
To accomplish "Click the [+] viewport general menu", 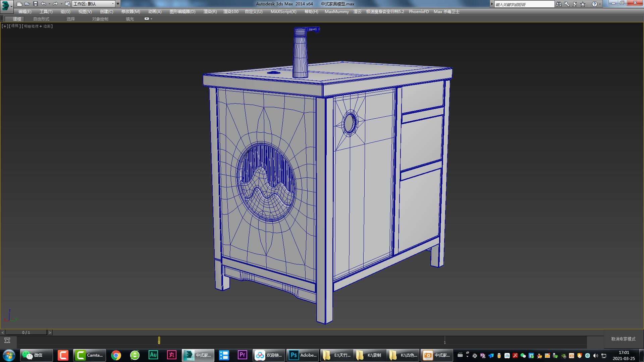I will point(4,26).
